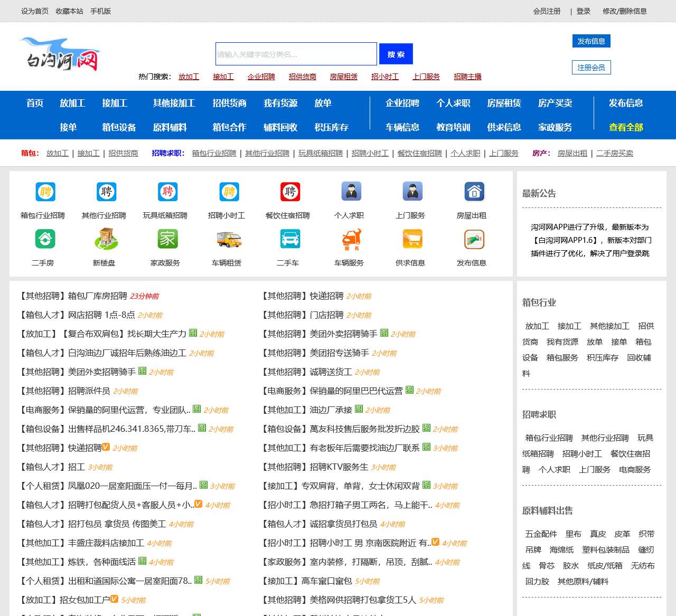Click image badge beside 萬友科技售后服务批发折边胶
This screenshot has height=616, width=676.
(x=426, y=428)
